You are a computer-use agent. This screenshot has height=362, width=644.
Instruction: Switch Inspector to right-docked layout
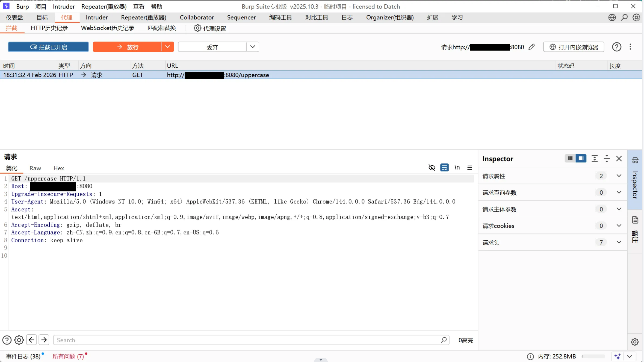tap(581, 158)
